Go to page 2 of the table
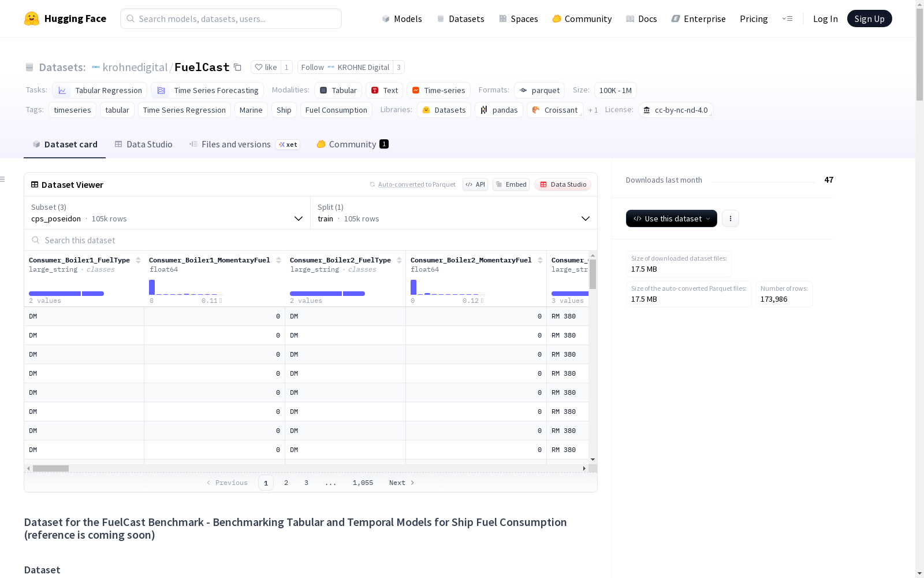 point(286,483)
